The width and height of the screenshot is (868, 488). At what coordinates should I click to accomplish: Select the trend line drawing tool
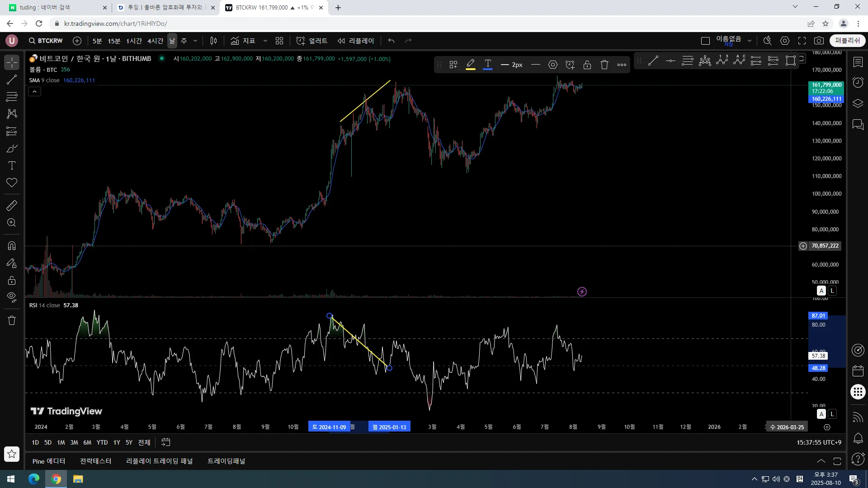pyautogui.click(x=12, y=80)
